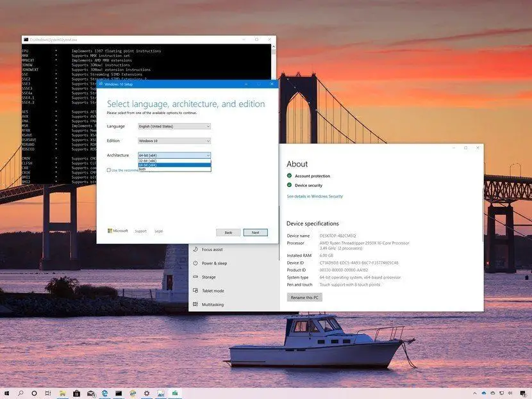Choose 32-bit (x86) architecture option

coord(174,161)
